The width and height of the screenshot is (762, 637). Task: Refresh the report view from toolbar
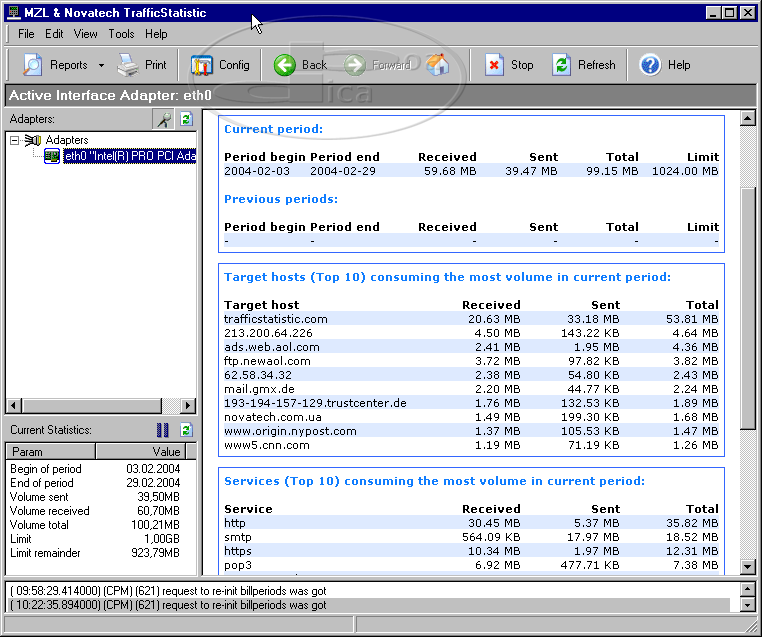[x=584, y=65]
